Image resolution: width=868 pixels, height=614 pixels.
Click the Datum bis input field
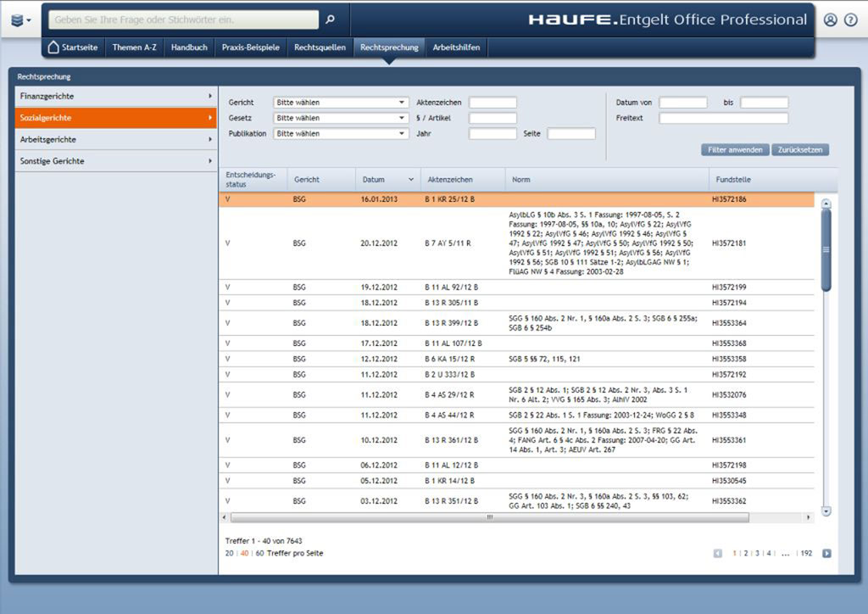[x=765, y=103]
